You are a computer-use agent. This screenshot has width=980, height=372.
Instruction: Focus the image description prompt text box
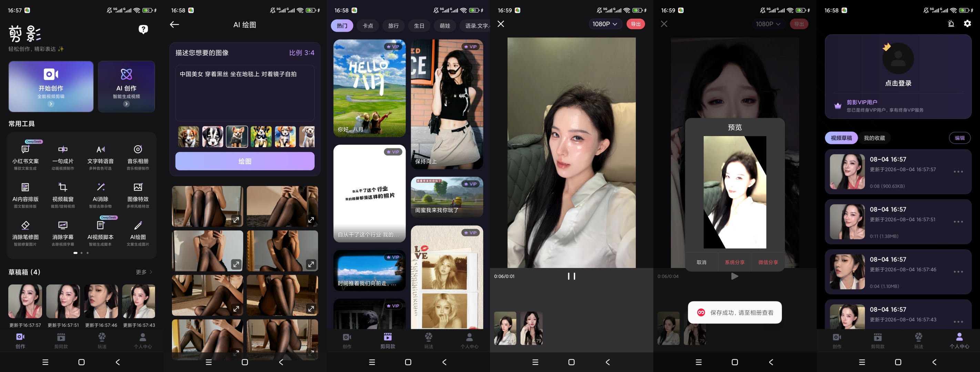pos(245,93)
